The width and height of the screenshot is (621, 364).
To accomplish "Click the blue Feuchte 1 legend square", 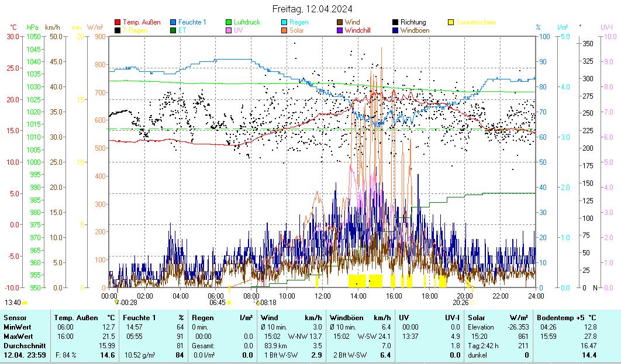I will click(x=173, y=22).
